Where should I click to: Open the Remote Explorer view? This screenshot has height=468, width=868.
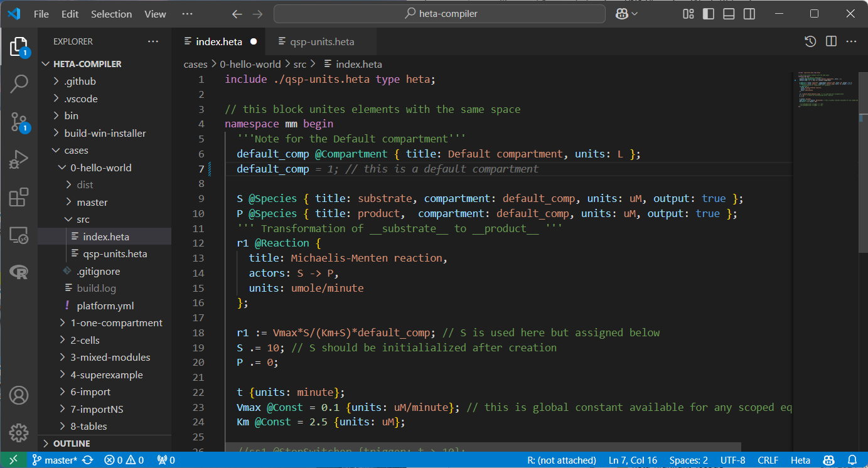[x=19, y=235]
